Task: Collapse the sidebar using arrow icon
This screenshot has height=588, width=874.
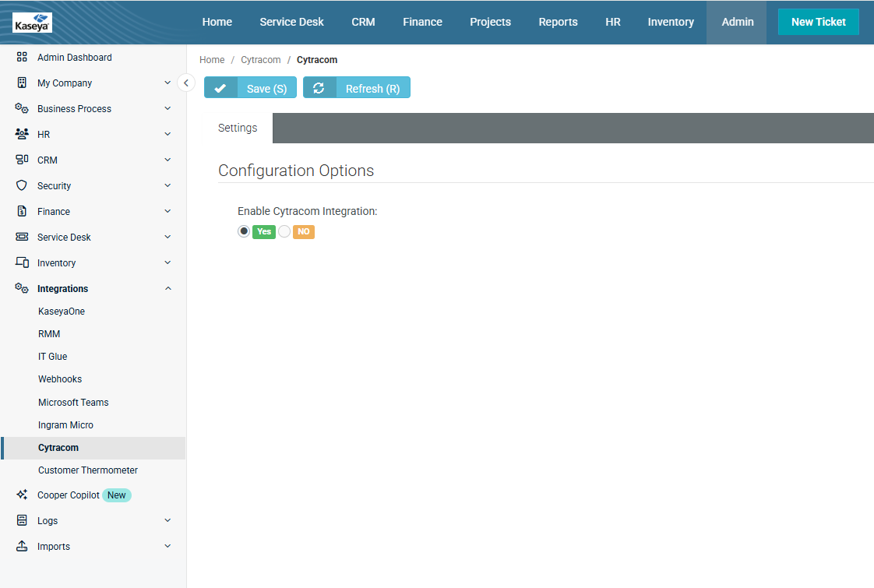Action: [x=185, y=83]
